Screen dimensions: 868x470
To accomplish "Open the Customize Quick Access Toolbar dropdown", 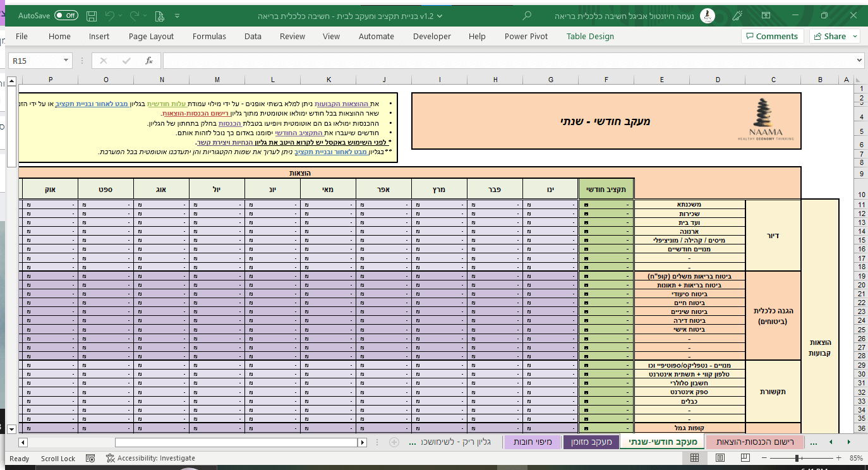I will (178, 15).
